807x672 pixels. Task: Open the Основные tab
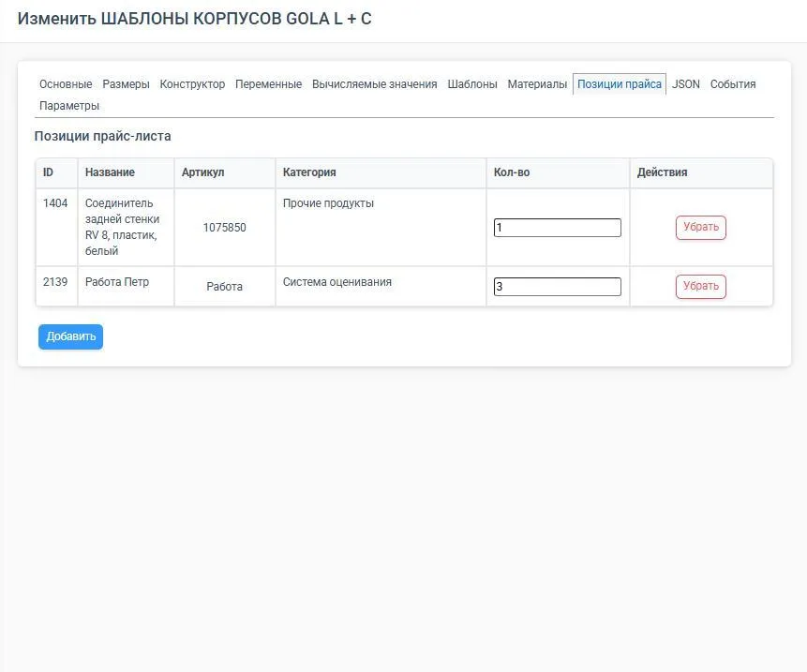66,83
